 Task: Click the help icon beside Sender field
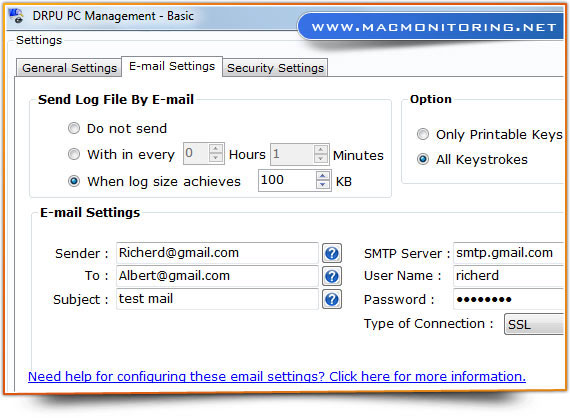click(332, 253)
